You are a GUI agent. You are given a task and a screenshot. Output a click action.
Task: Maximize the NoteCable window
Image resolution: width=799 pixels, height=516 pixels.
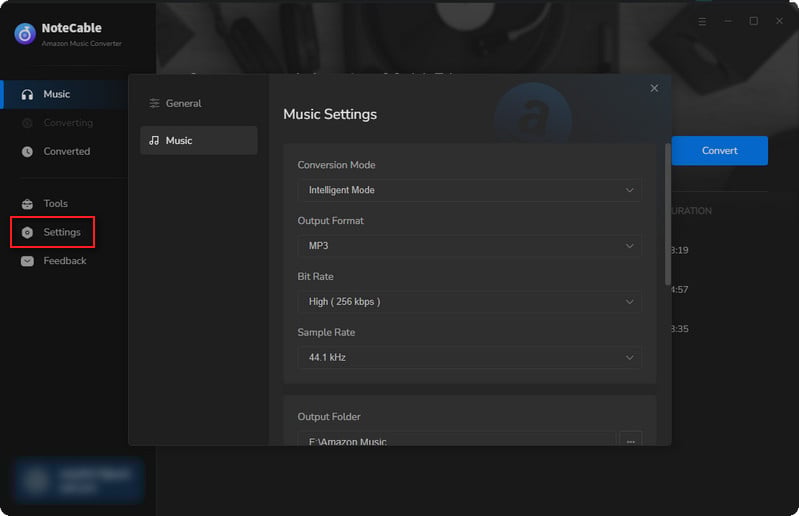(x=754, y=21)
